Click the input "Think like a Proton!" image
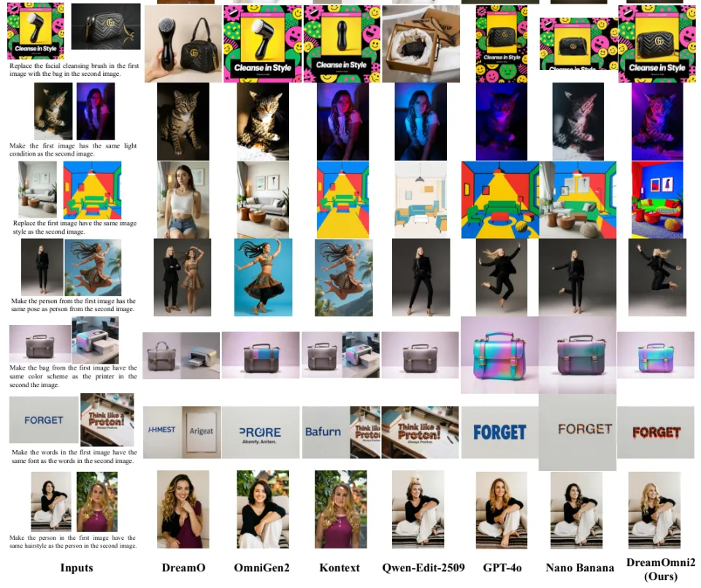The height and width of the screenshot is (588, 701). pyautogui.click(x=107, y=420)
